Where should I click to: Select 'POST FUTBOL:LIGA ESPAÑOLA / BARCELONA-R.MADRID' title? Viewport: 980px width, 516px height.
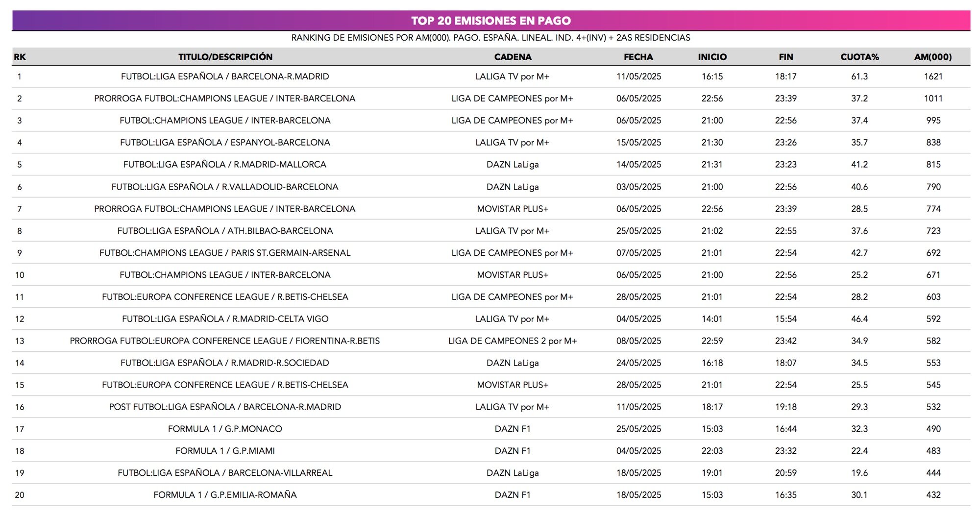pos(225,407)
